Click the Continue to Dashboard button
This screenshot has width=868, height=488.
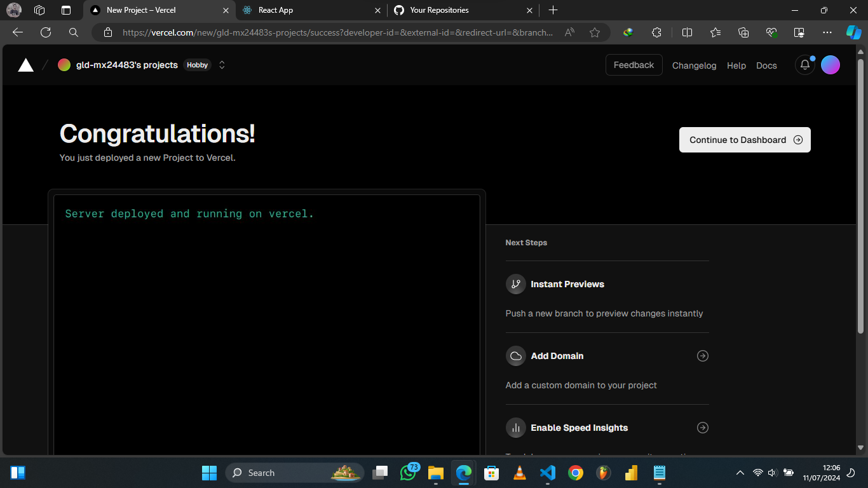coord(744,140)
